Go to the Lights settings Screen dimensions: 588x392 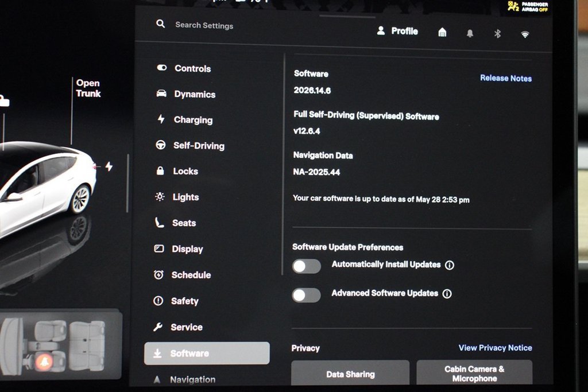click(x=177, y=197)
